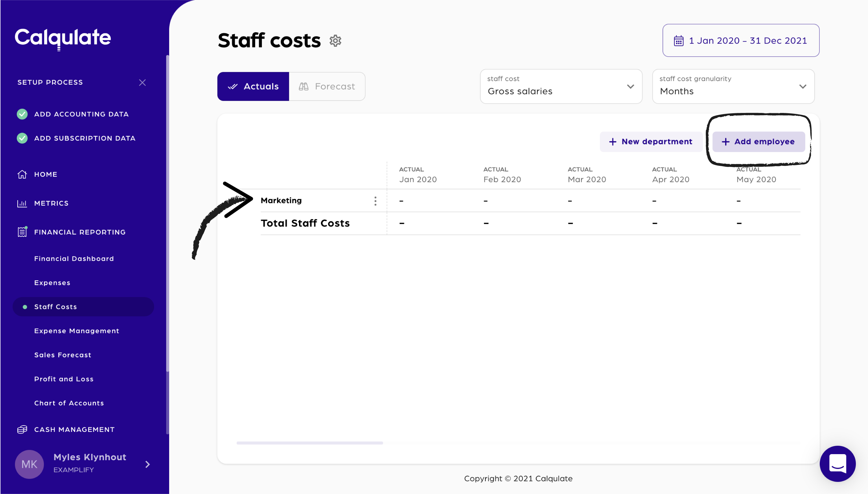Open Marketing row three-dot menu
This screenshot has height=494, width=868.
click(375, 201)
